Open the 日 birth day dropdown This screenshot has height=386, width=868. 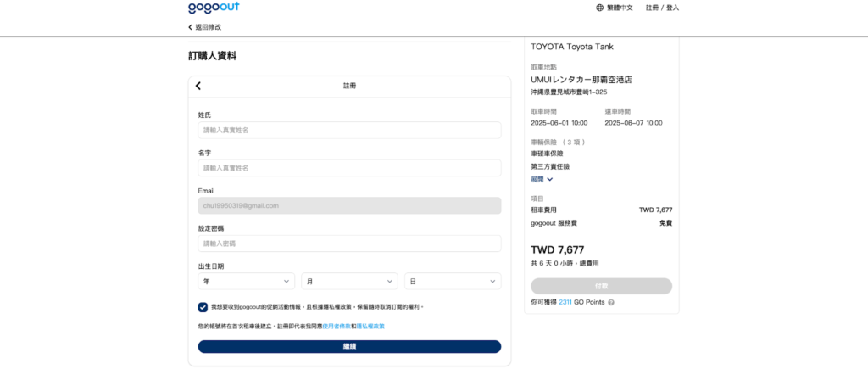pos(453,282)
